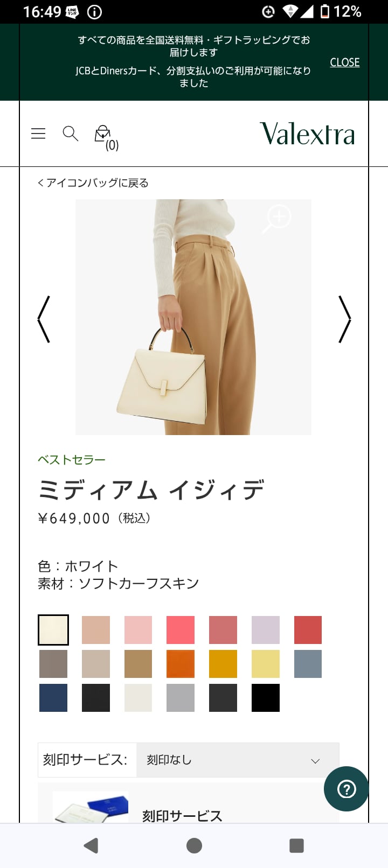388x868 pixels.
Task: Open the hamburger menu
Action: tap(38, 134)
